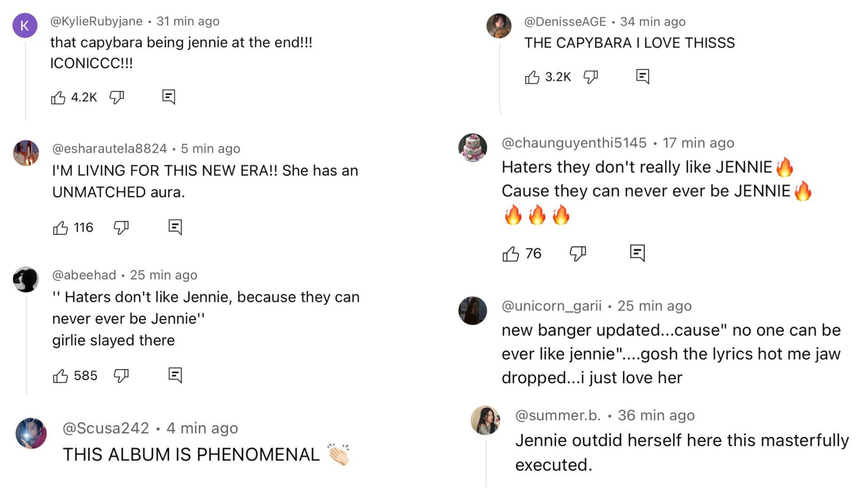Open reply box for @abeehad's comment

175,375
